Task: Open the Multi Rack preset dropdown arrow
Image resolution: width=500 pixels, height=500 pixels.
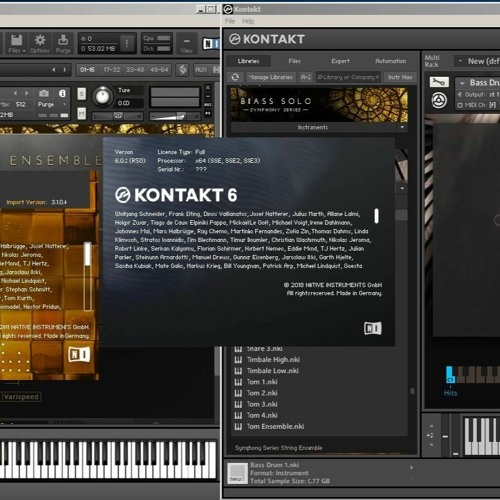Action: click(460, 61)
